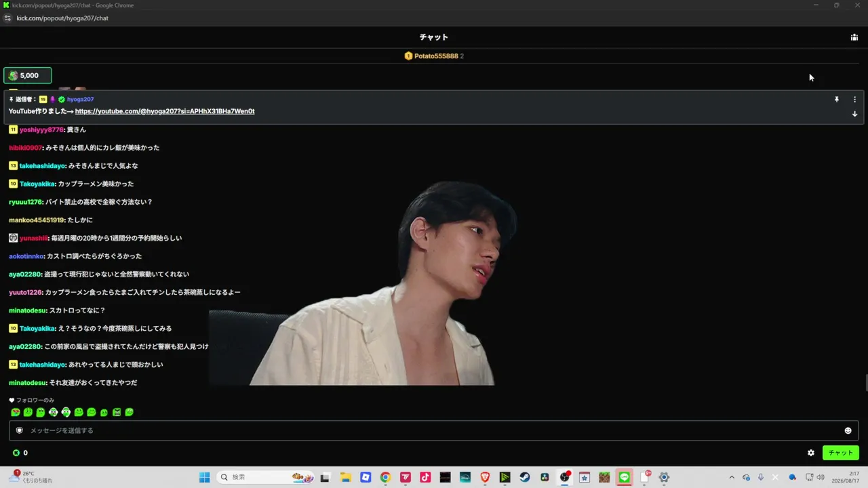The image size is (868, 488).
Task: Click the フォロワーのみ followers-only label
Action: coord(35,400)
